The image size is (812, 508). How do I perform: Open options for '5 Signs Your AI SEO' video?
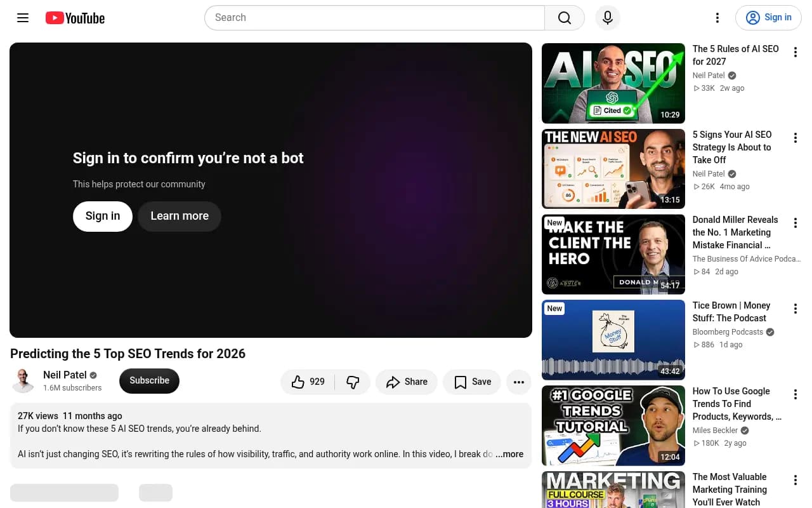[795, 138]
